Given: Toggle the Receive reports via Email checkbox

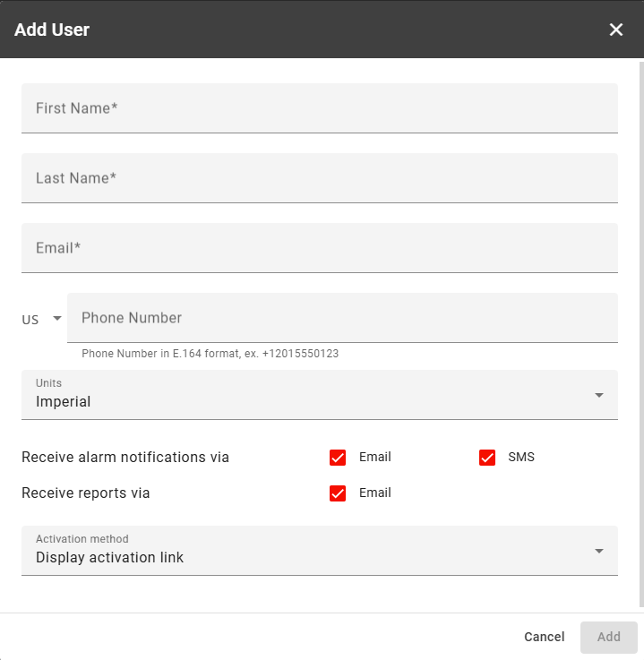Looking at the screenshot, I should (x=338, y=493).
